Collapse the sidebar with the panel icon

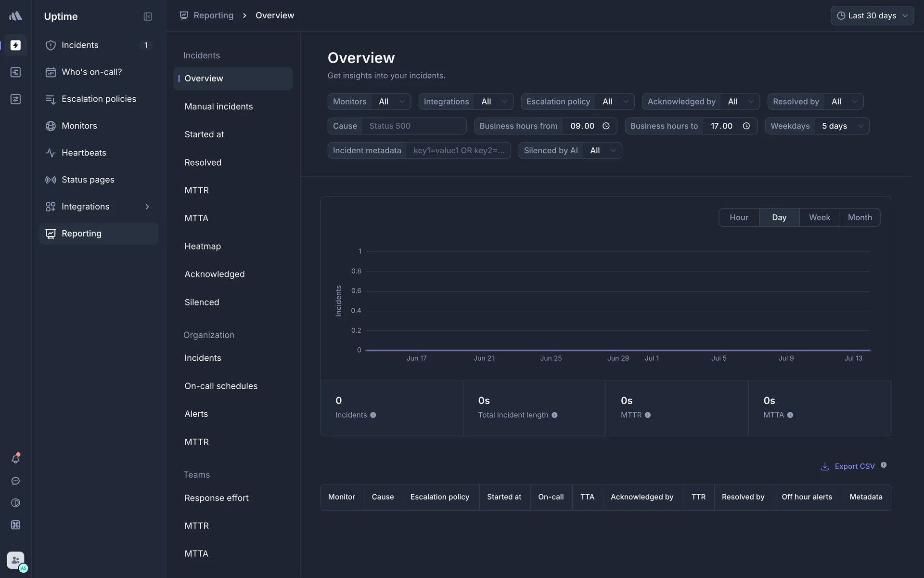coord(148,16)
